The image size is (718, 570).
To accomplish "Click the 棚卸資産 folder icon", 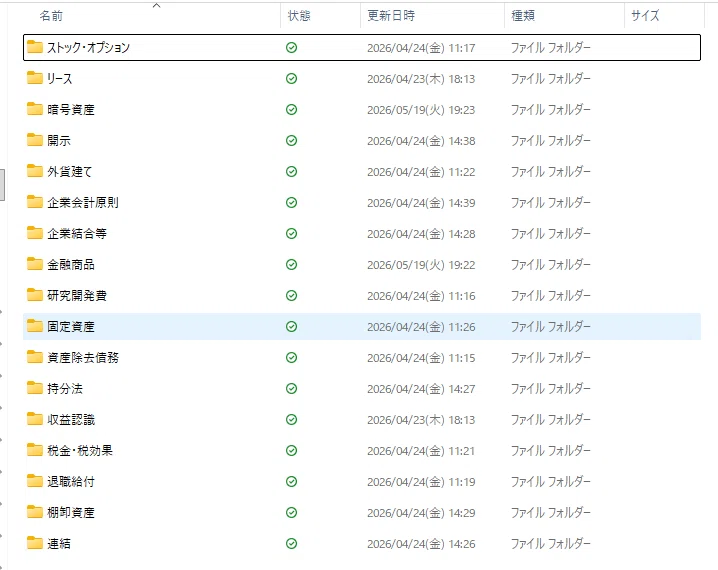I will [35, 512].
